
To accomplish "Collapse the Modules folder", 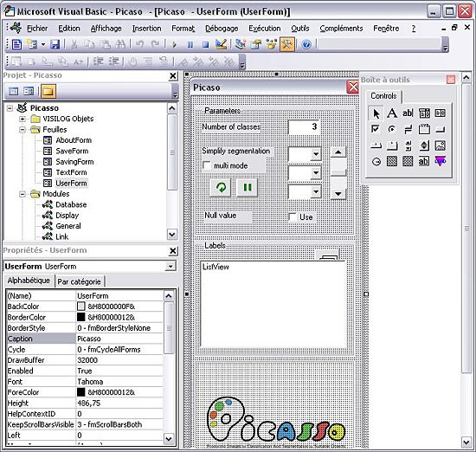I will (23, 194).
